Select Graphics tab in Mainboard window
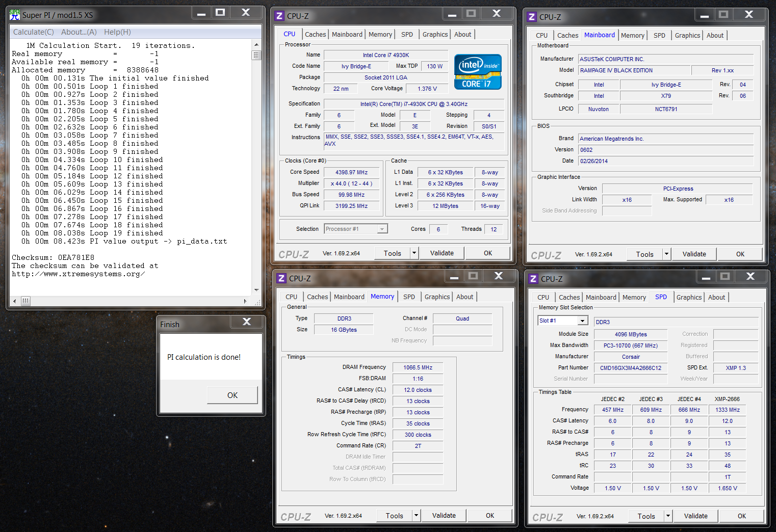 688,35
